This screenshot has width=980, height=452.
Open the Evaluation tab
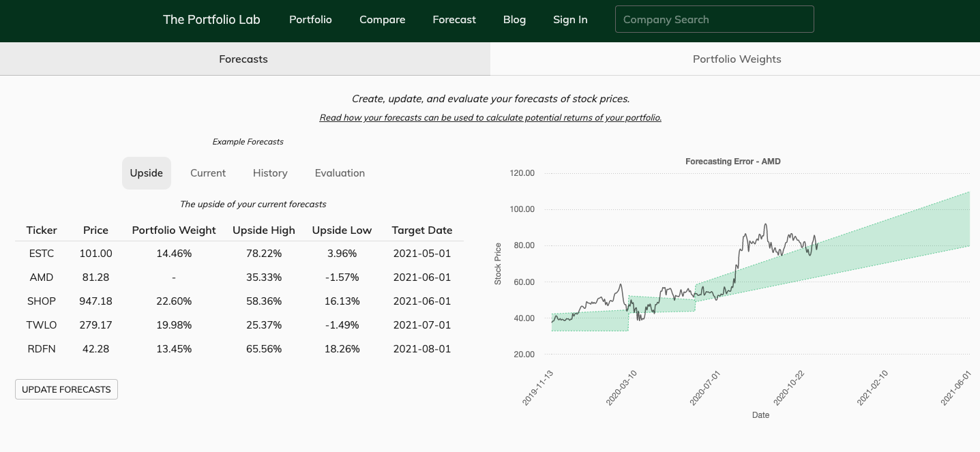pyautogui.click(x=340, y=173)
